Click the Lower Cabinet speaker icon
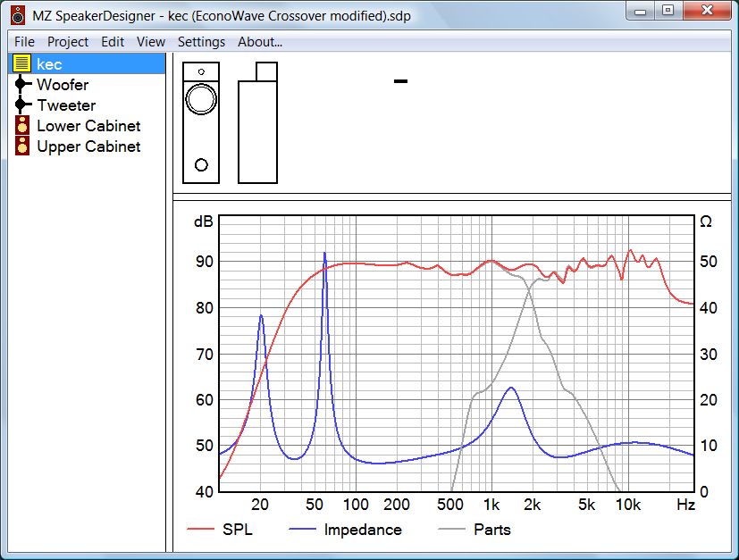This screenshot has width=739, height=560. [x=22, y=125]
